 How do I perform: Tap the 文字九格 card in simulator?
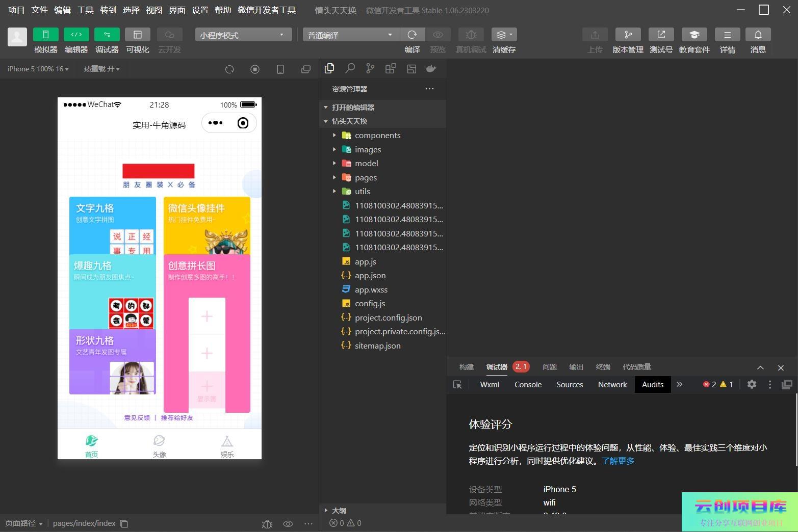point(113,225)
